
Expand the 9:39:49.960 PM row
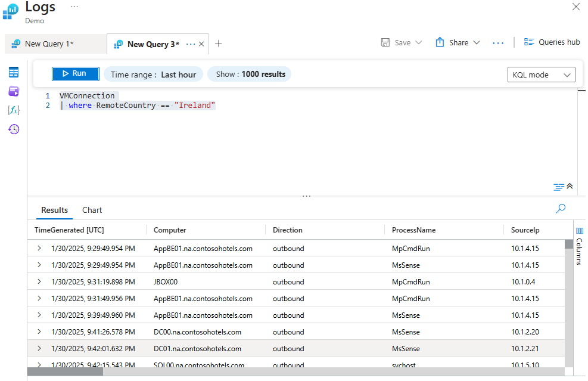click(39, 315)
